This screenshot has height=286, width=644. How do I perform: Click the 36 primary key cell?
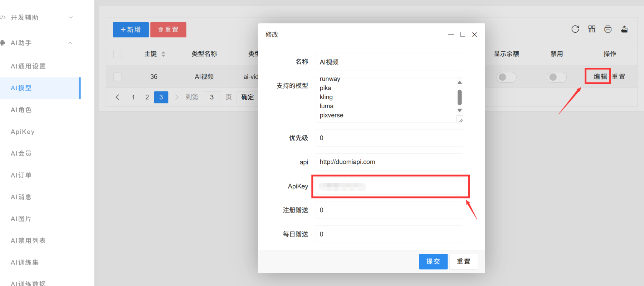(154, 77)
